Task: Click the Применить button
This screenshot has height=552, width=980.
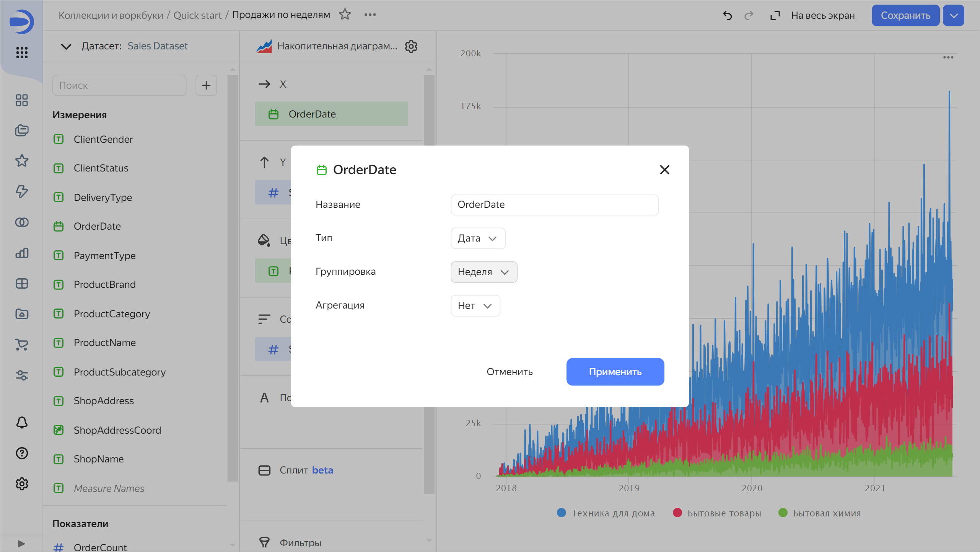Action: coord(615,371)
